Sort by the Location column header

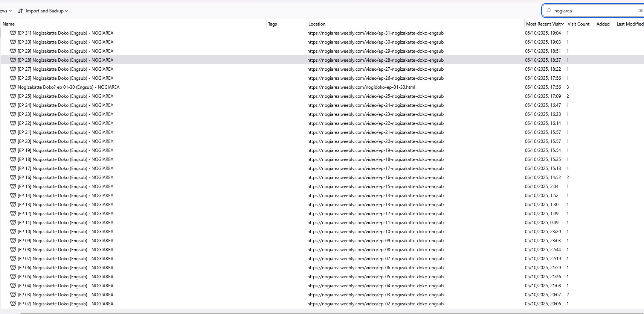pos(415,24)
